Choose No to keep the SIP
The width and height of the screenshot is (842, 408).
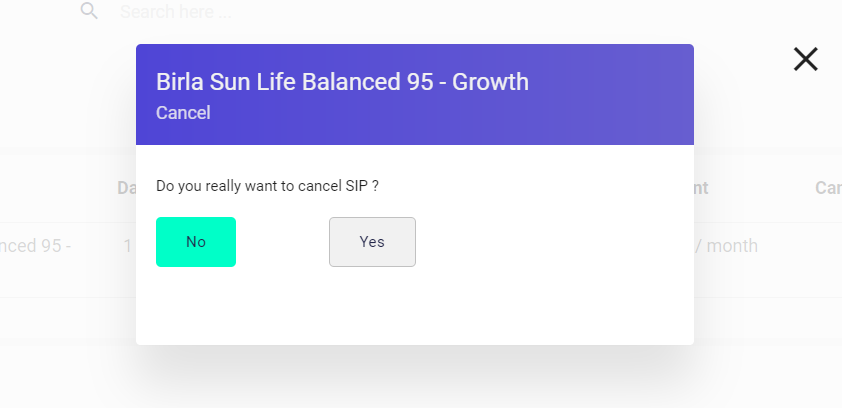click(196, 242)
